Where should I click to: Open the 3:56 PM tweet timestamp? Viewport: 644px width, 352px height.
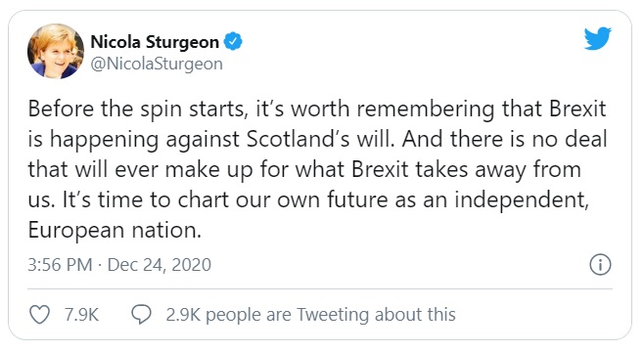(60, 265)
